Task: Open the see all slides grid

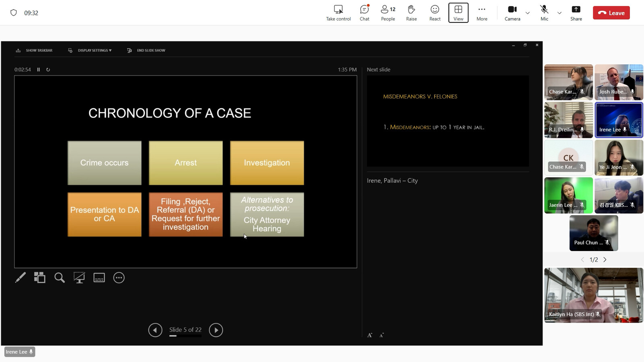Action: (39, 278)
